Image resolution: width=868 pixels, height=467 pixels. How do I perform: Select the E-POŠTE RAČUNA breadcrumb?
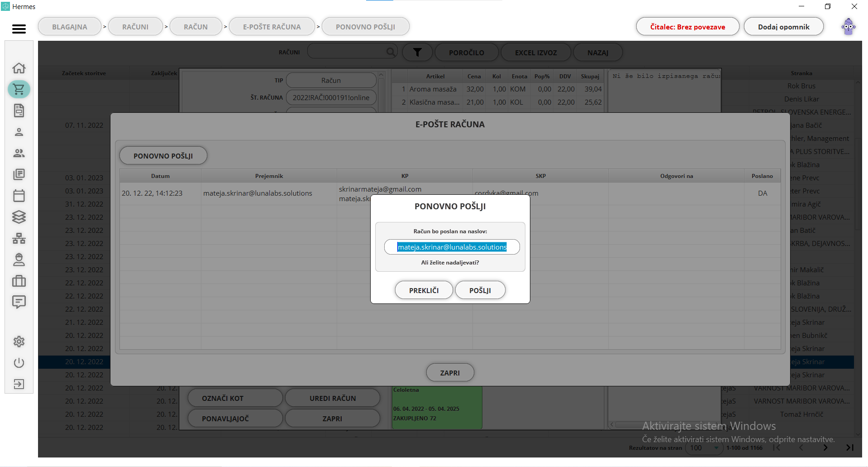pyautogui.click(x=272, y=27)
